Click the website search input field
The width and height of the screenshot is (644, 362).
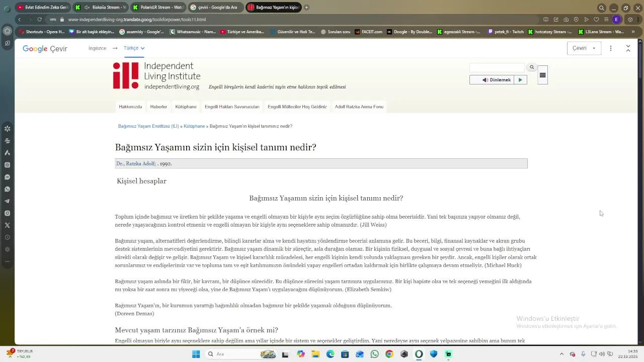click(x=497, y=67)
